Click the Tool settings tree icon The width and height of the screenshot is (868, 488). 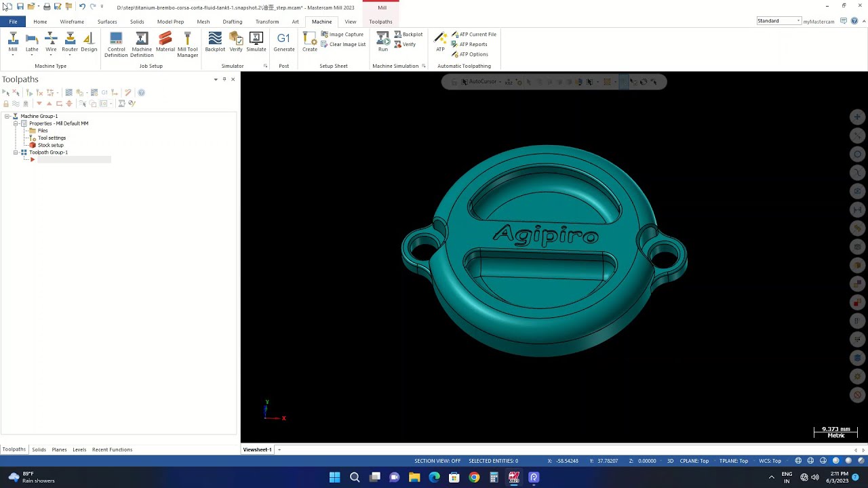[x=32, y=138]
